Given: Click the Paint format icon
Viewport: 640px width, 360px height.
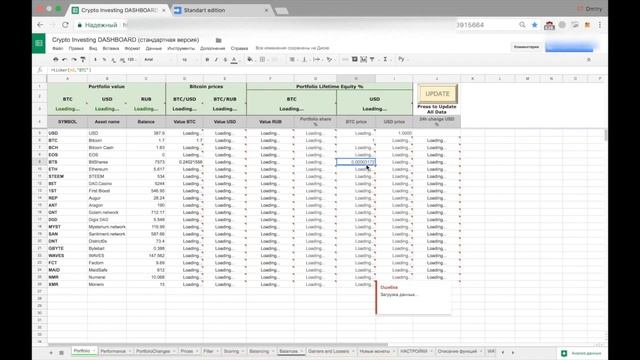Looking at the screenshot, I should tap(83, 60).
